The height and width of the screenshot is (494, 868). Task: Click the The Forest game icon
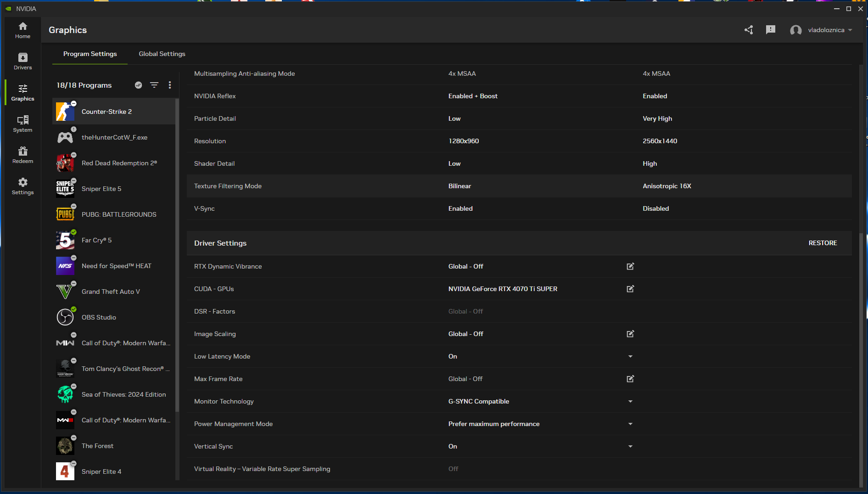[x=65, y=446]
